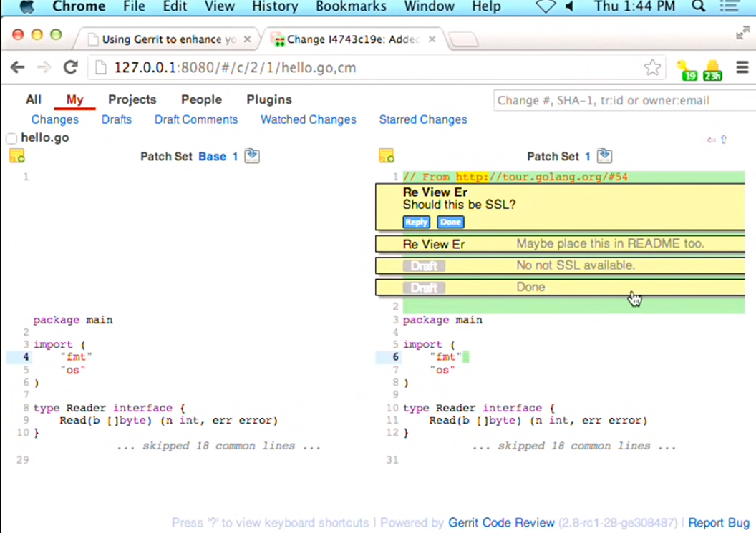Open Chrome's hamburger menu
This screenshot has width=756, height=533.
pos(742,67)
